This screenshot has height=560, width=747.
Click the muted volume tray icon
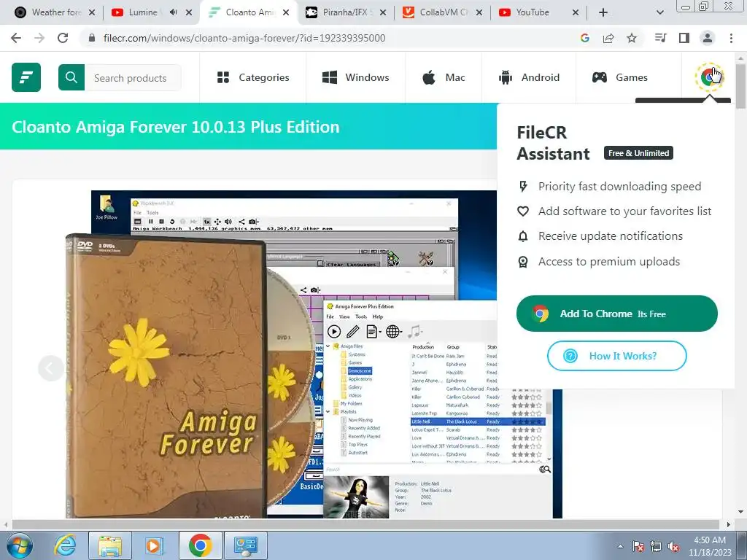click(673, 546)
